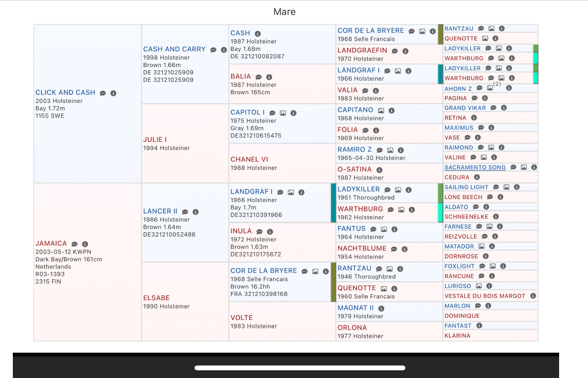Open the SACRAMENTO SONG horse link
588x378 pixels.
pyautogui.click(x=475, y=167)
